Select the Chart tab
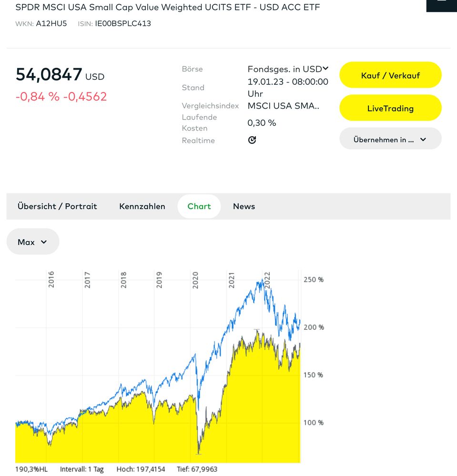457x476 pixels. point(199,206)
